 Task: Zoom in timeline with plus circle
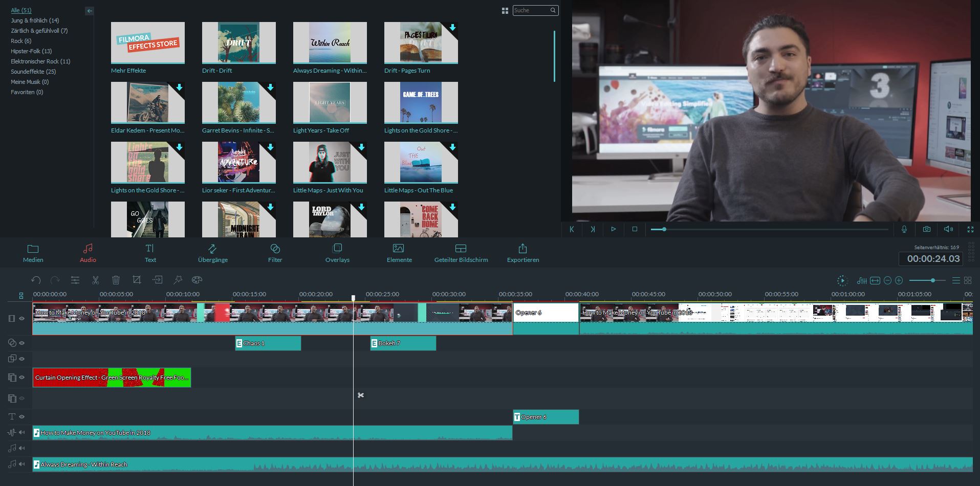(899, 280)
